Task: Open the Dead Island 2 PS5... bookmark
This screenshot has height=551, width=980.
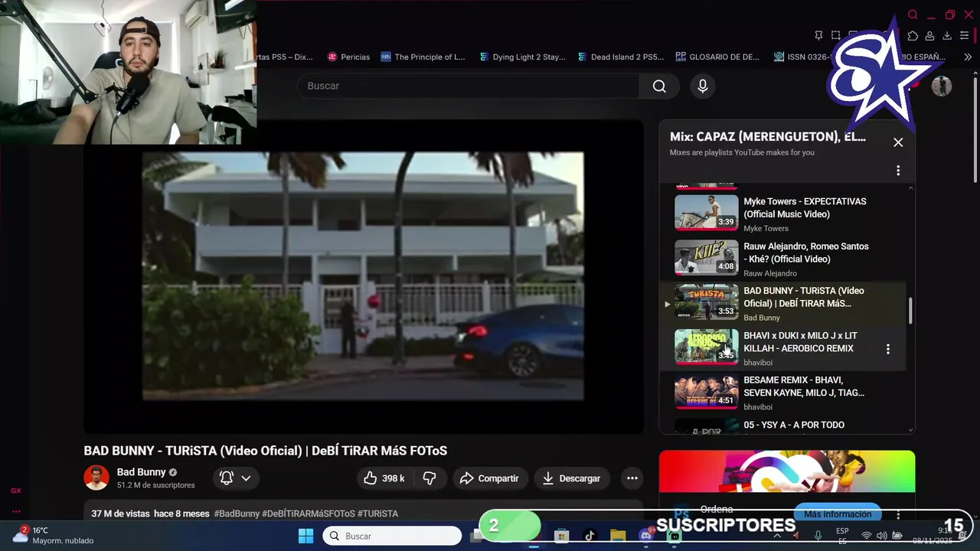Action: pos(620,57)
